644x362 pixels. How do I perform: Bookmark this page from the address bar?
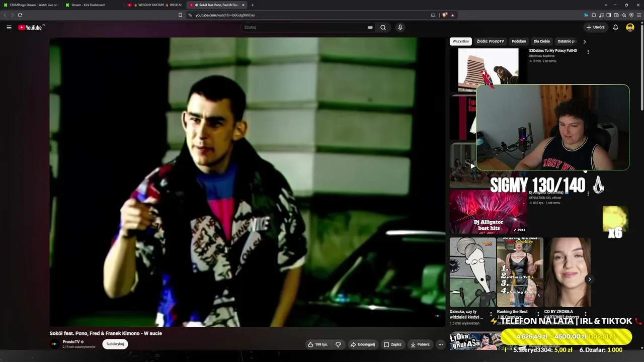point(180,15)
